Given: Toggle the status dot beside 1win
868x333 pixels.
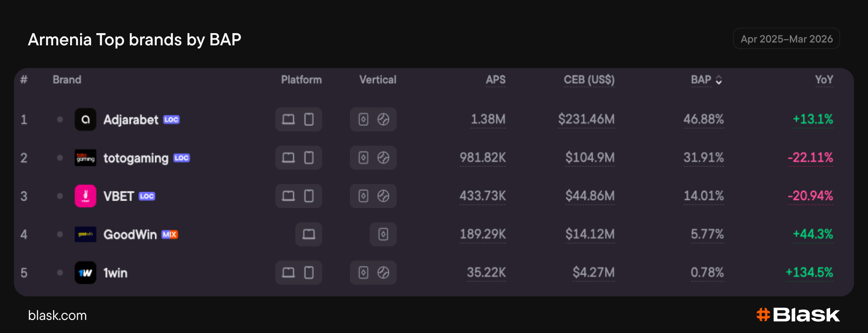Looking at the screenshot, I should pyautogui.click(x=60, y=273).
